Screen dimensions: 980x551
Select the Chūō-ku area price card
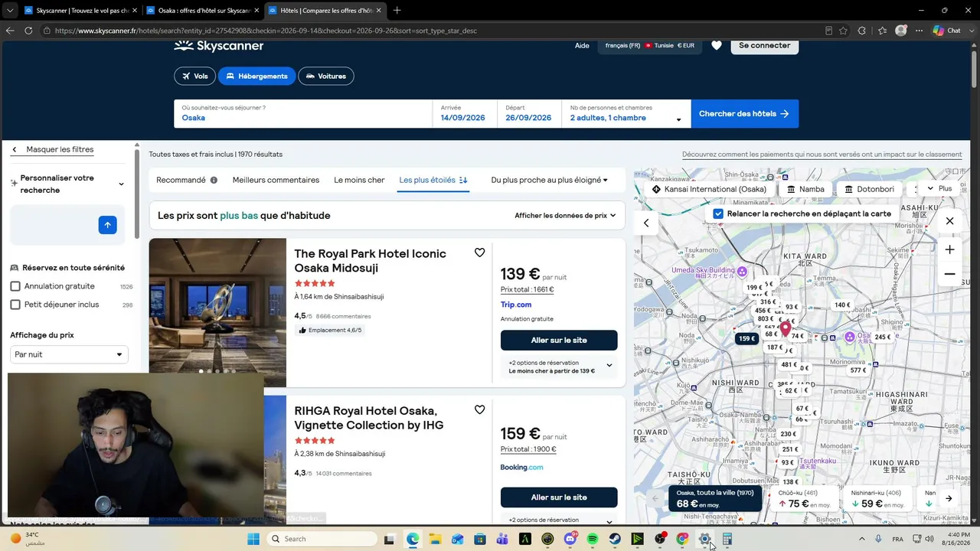point(804,499)
